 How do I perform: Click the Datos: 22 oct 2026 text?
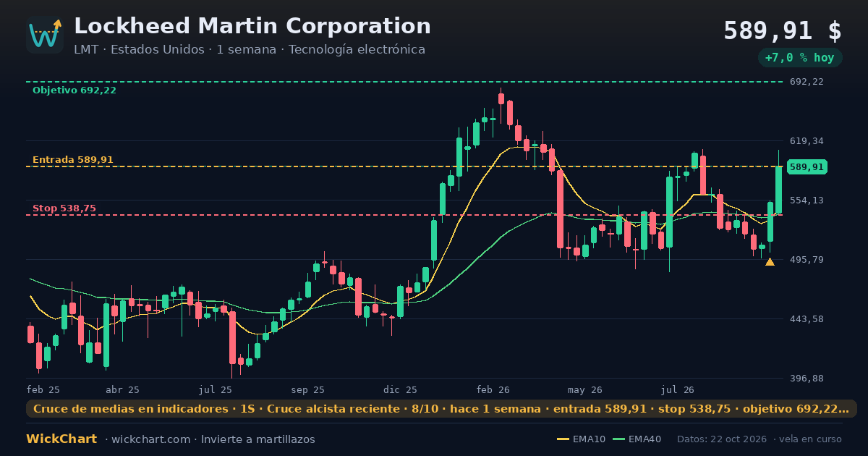pyautogui.click(x=721, y=439)
